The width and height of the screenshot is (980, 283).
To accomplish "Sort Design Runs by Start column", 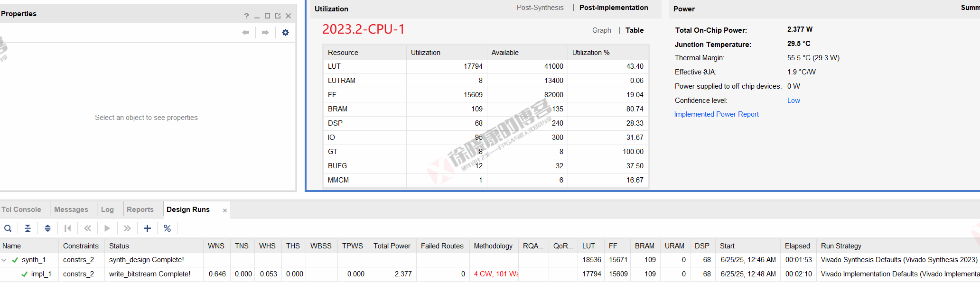I will [748, 246].
